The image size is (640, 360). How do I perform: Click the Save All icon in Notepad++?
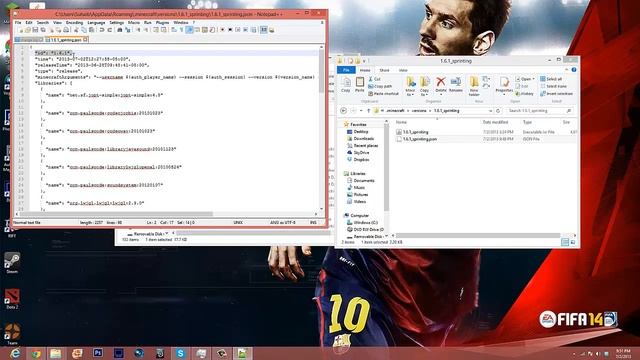point(43,30)
